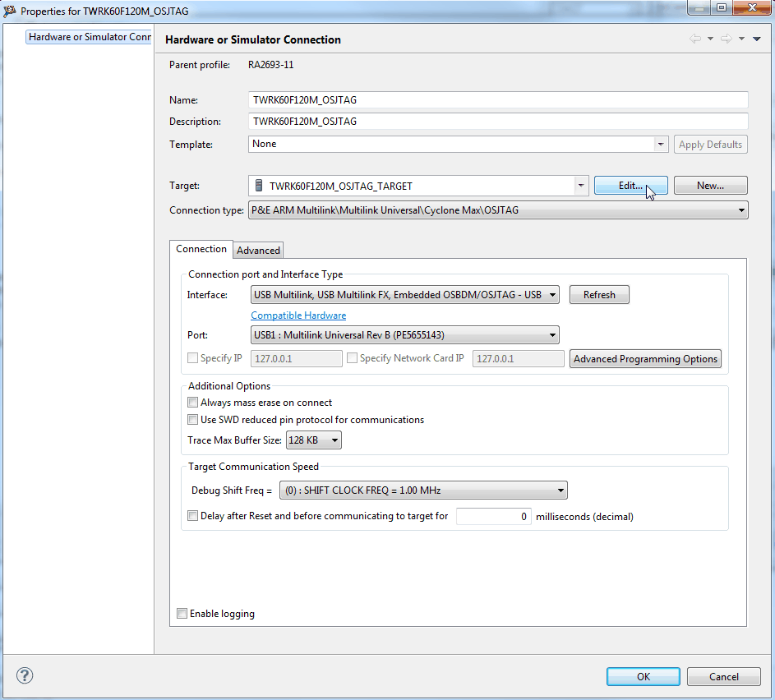Open the Port dropdown list

pyautogui.click(x=405, y=335)
